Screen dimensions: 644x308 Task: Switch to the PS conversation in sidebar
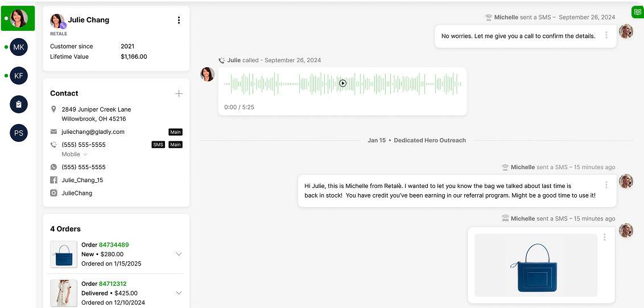click(19, 133)
